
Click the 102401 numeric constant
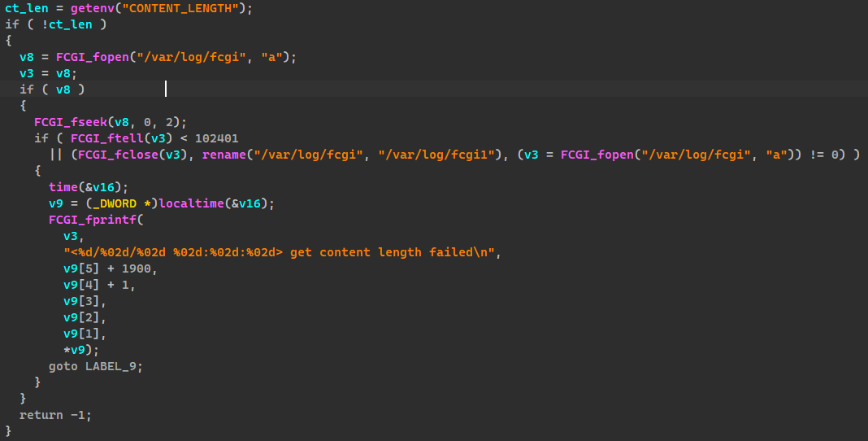click(x=215, y=138)
